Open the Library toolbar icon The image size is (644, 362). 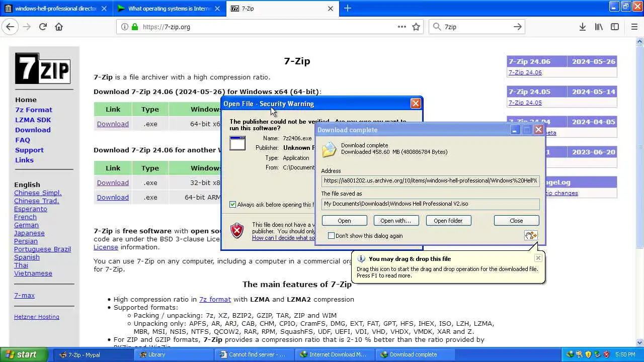(x=599, y=27)
